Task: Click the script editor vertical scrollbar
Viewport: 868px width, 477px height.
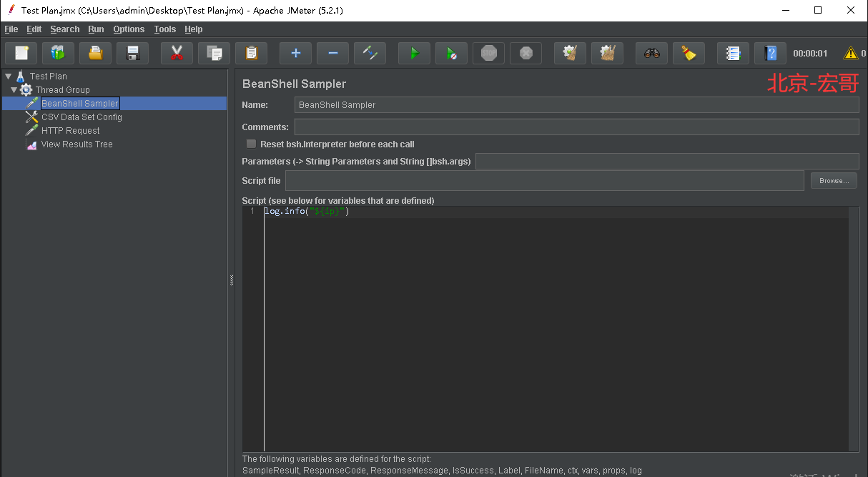Action: tap(854, 329)
